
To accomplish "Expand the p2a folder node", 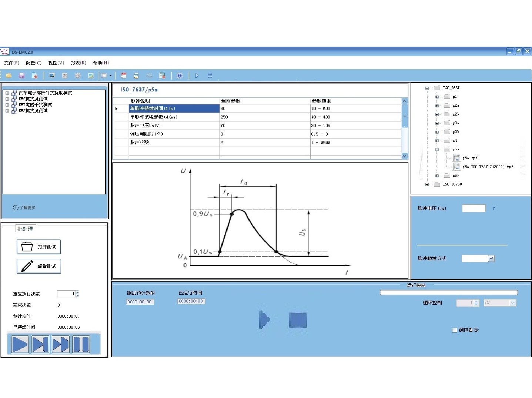I will coord(437,106).
